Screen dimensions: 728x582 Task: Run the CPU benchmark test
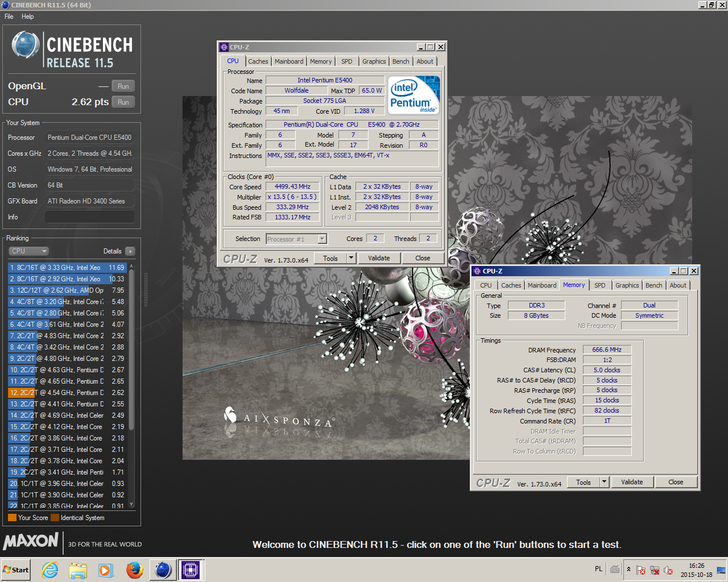pyautogui.click(x=123, y=102)
